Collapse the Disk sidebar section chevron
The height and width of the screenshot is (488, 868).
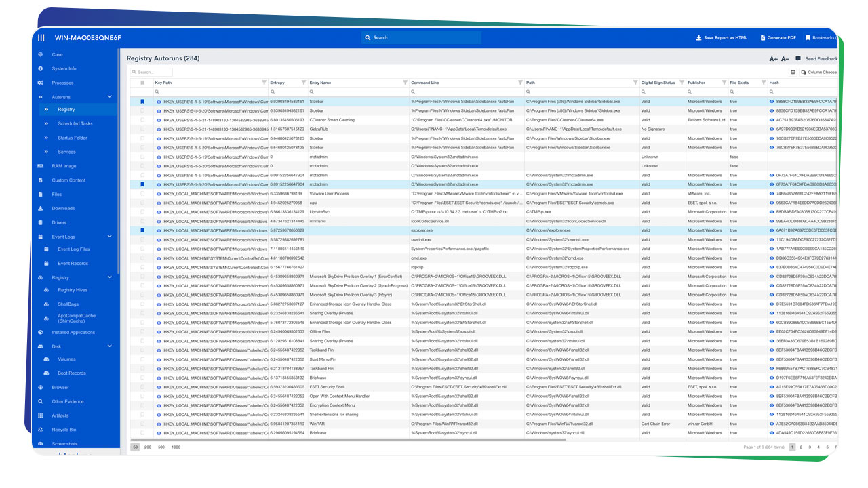(110, 346)
